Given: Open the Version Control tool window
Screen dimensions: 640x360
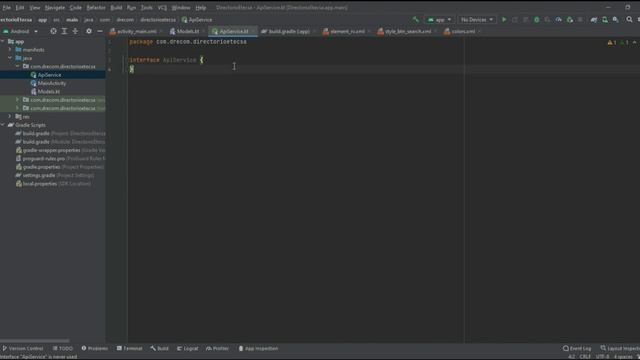Looking at the screenshot, I should pyautogui.click(x=23, y=348).
